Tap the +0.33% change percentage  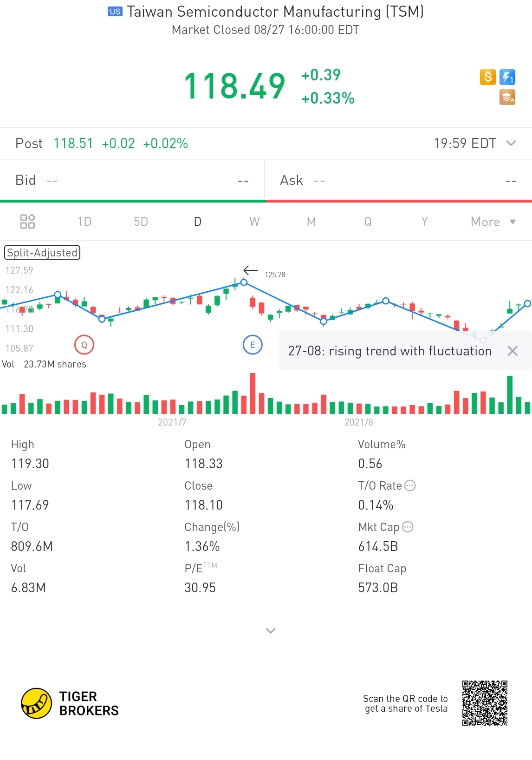coord(328,98)
